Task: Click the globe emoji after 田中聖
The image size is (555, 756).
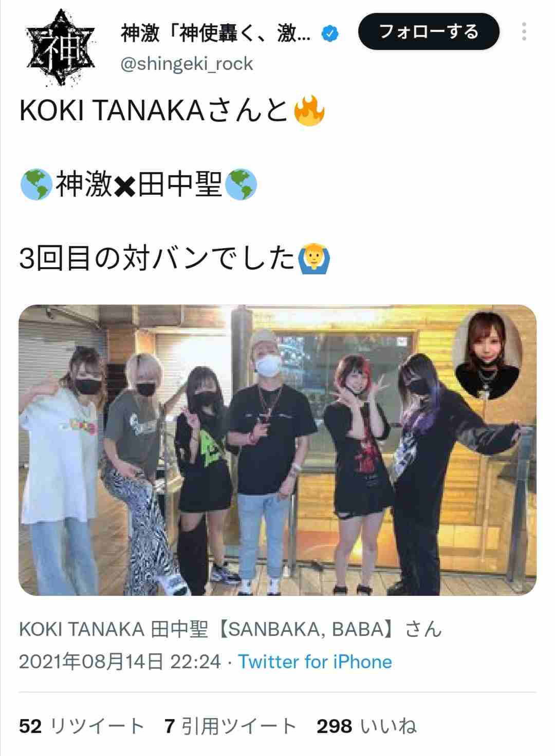Action: 241,184
